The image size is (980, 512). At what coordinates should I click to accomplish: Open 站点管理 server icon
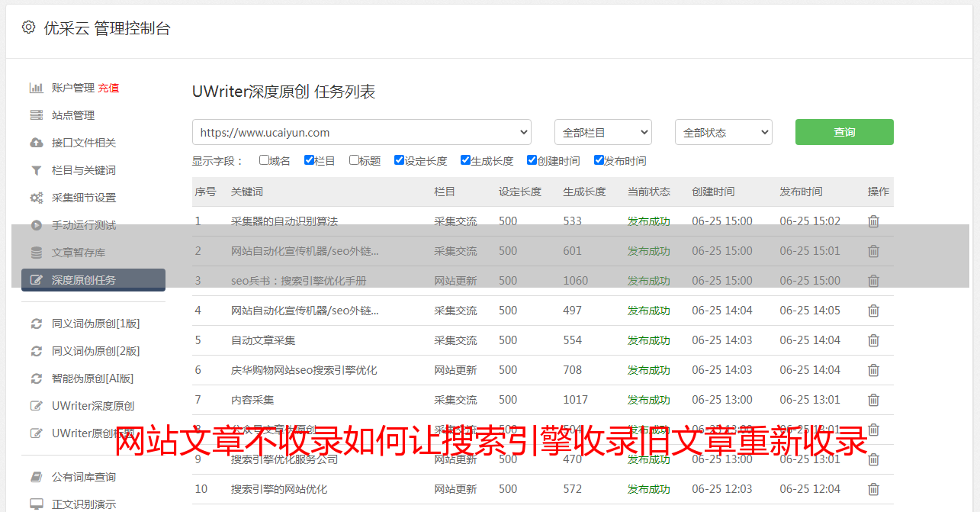[36, 115]
